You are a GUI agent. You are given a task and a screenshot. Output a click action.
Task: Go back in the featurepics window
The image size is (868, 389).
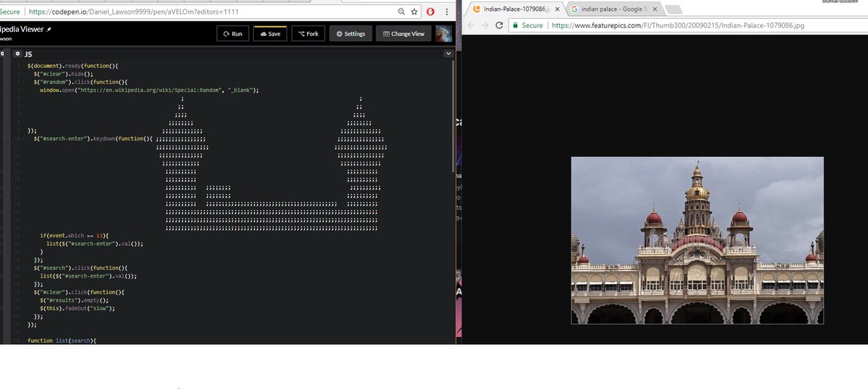472,25
